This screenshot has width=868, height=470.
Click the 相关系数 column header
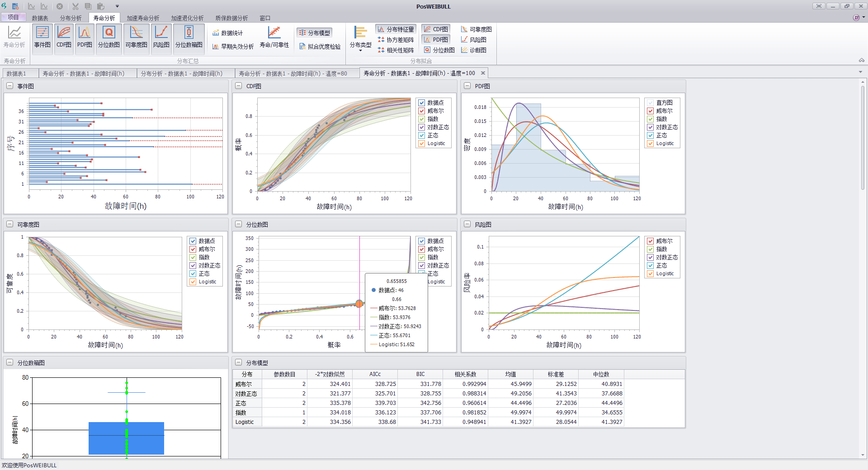click(x=465, y=374)
